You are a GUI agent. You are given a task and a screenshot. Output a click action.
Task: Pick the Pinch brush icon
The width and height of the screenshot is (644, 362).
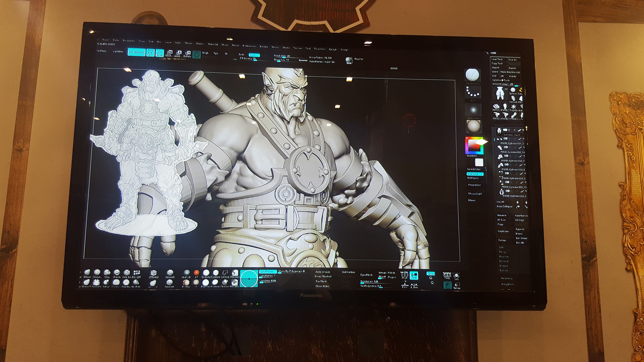(x=117, y=273)
